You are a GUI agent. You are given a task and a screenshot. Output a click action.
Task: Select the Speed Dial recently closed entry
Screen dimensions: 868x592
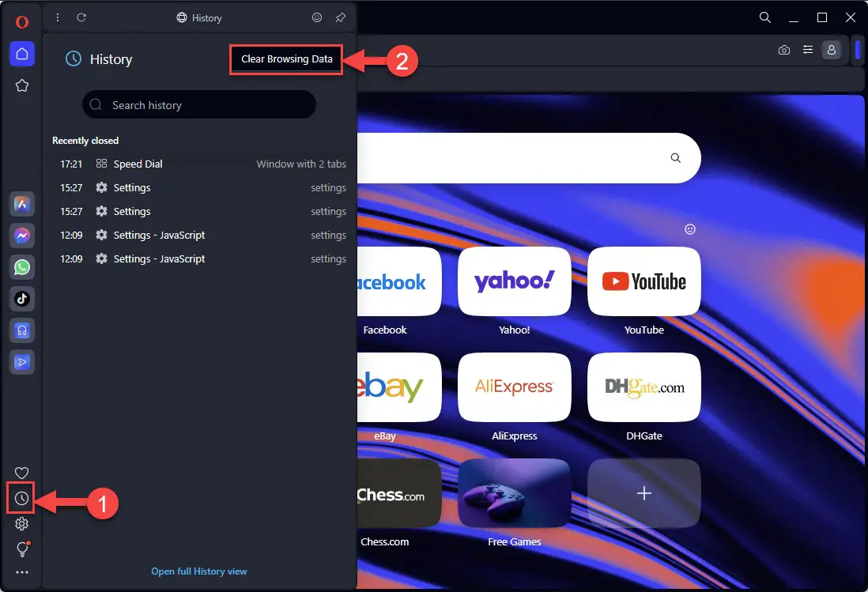[x=138, y=164]
